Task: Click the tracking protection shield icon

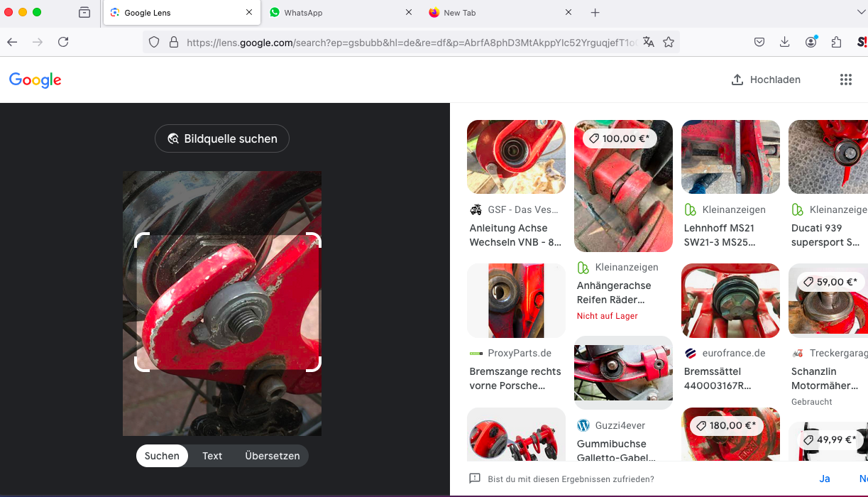Action: [x=154, y=42]
